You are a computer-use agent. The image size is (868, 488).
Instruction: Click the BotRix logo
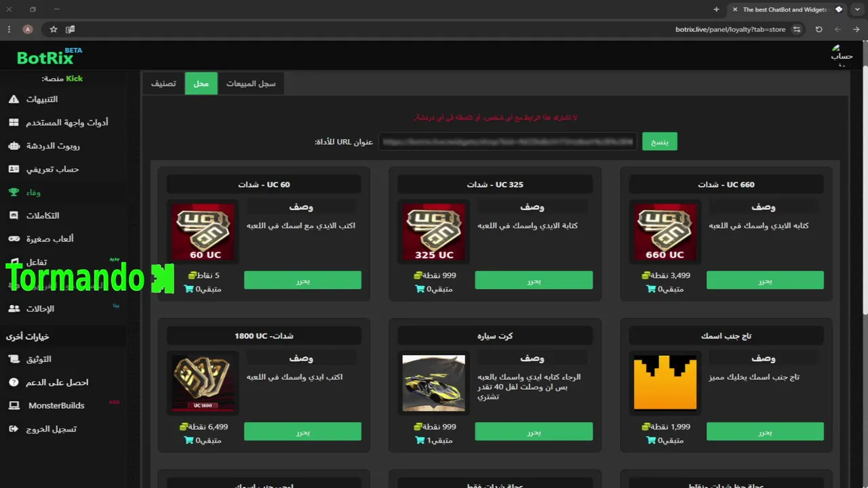click(x=50, y=56)
